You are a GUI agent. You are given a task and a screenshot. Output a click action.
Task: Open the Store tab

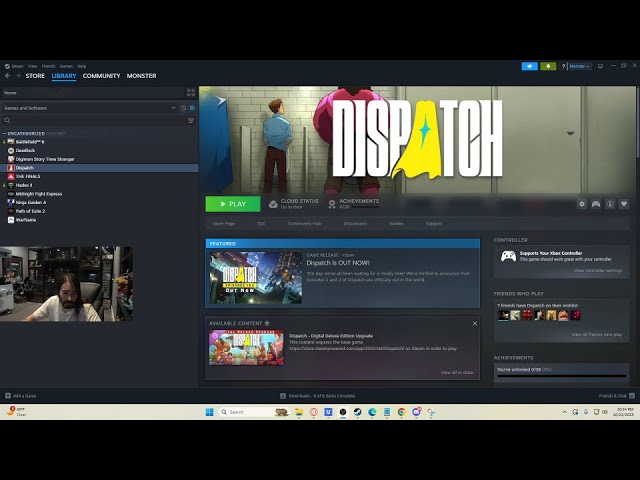[x=35, y=76]
